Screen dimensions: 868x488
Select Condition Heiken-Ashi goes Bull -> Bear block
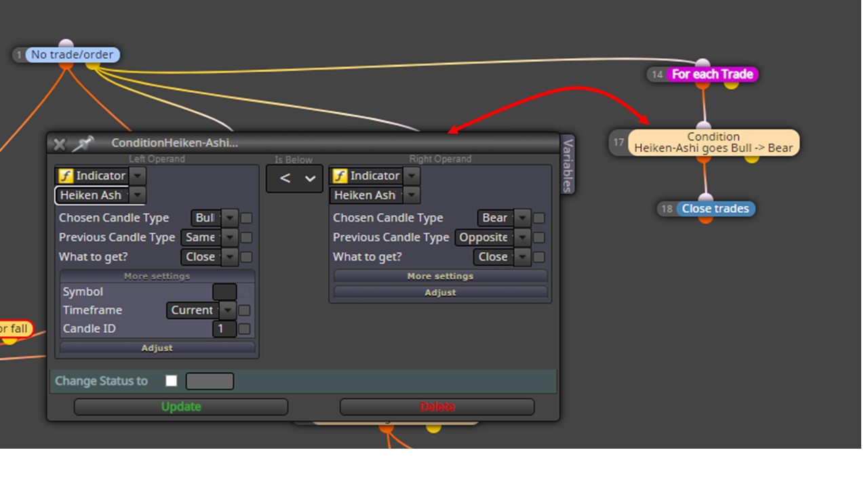tap(713, 142)
